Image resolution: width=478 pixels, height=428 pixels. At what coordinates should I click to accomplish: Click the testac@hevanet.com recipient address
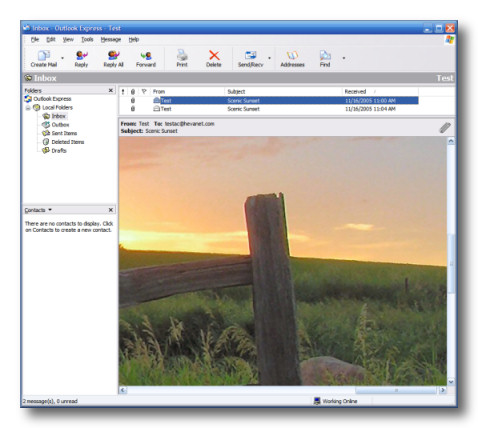click(x=189, y=124)
